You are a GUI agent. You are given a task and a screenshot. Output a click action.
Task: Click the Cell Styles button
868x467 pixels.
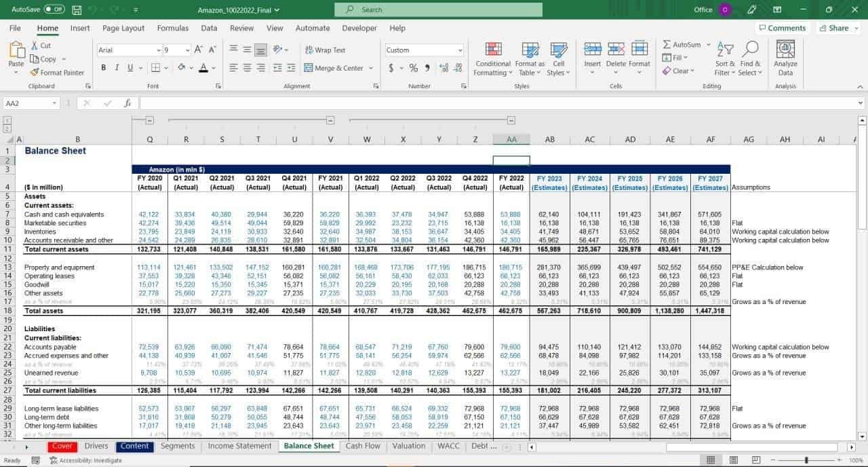[x=558, y=58]
